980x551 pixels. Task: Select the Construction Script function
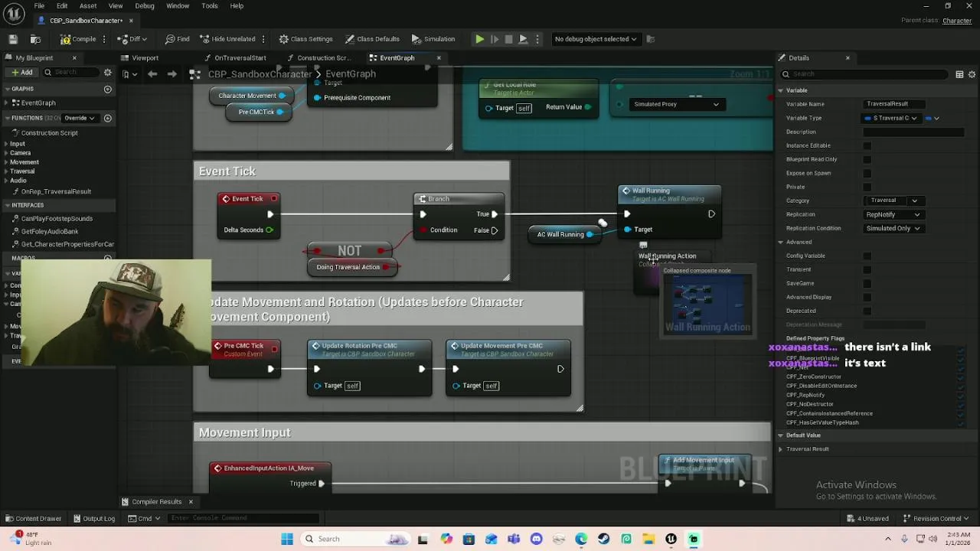49,133
